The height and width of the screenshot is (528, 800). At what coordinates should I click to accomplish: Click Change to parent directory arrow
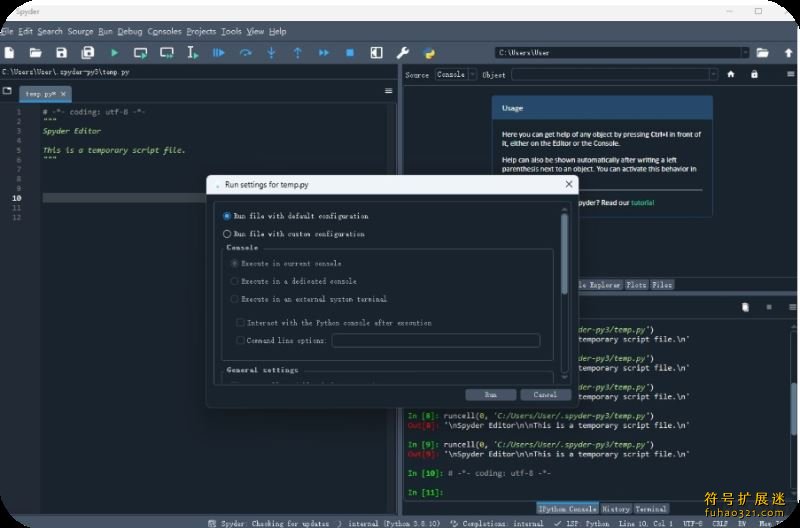pyautogui.click(x=788, y=53)
